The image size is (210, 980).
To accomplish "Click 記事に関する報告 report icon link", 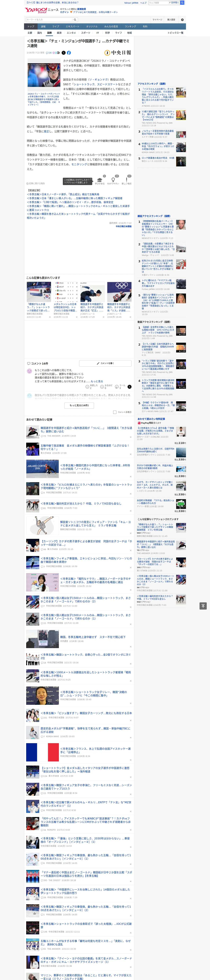I will tap(35, 183).
